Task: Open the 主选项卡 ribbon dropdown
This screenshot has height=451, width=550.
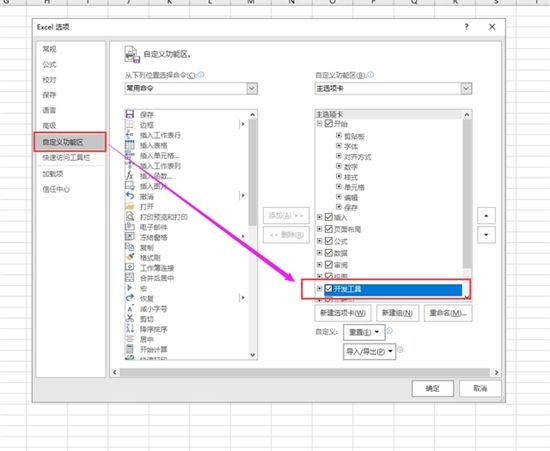Action: (466, 88)
